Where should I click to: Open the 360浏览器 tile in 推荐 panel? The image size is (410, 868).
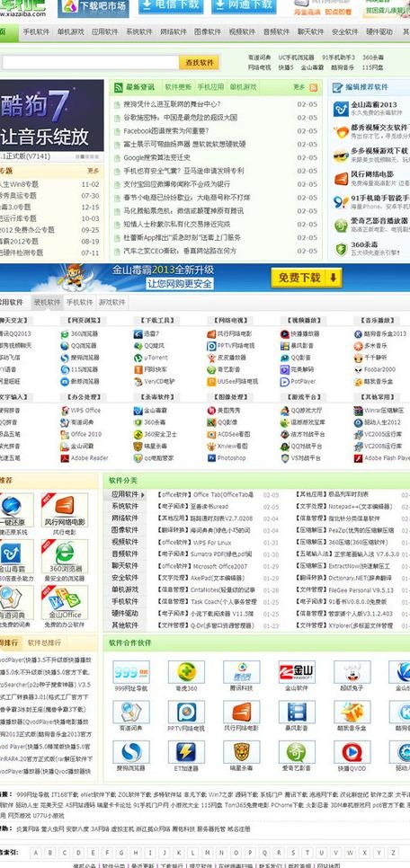[64, 556]
